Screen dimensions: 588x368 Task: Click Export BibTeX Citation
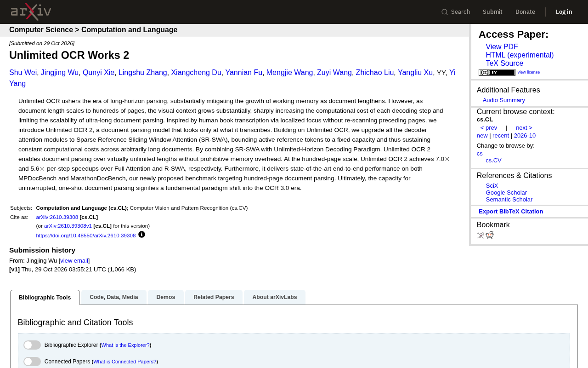coord(511,212)
